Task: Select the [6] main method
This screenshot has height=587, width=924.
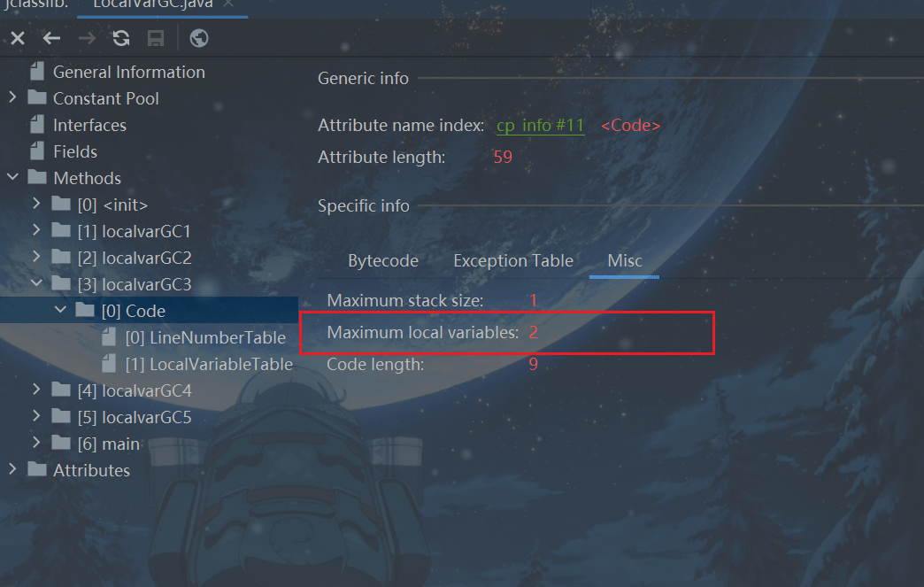Action: 109,444
